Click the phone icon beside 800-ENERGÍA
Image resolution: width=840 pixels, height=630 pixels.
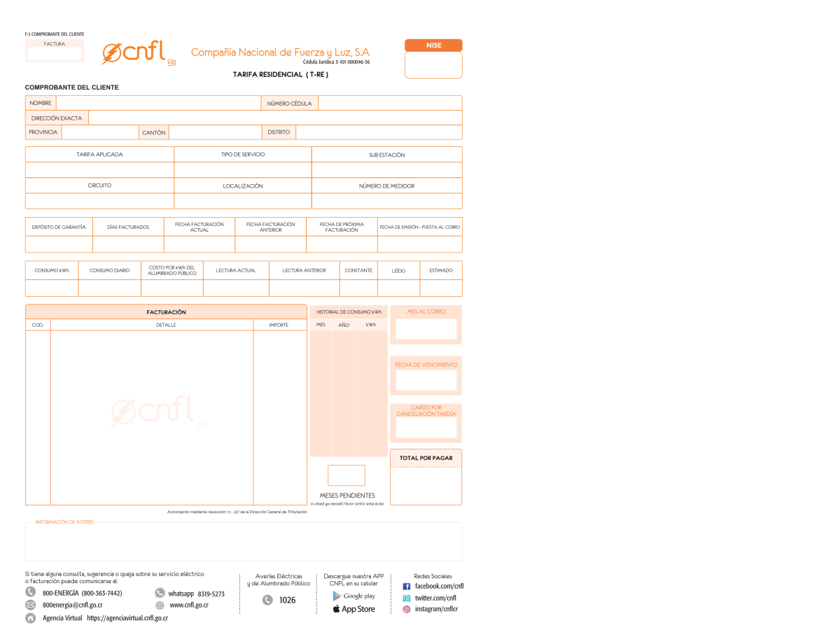(31, 592)
